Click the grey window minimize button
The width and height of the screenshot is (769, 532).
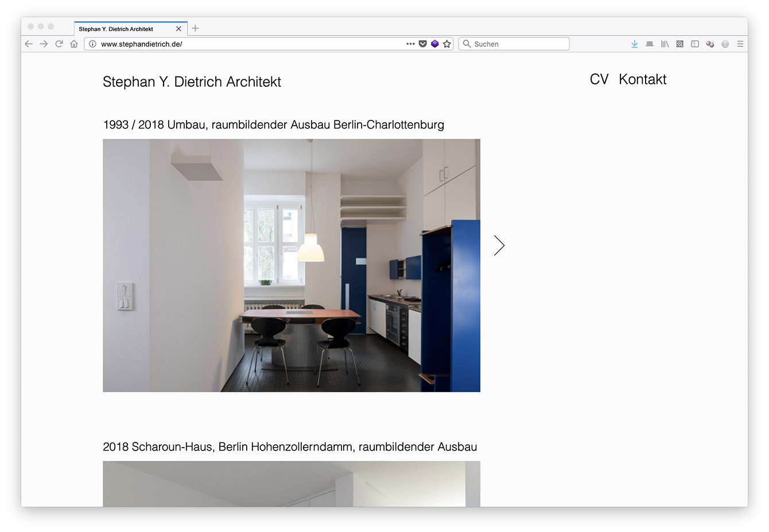tap(41, 26)
